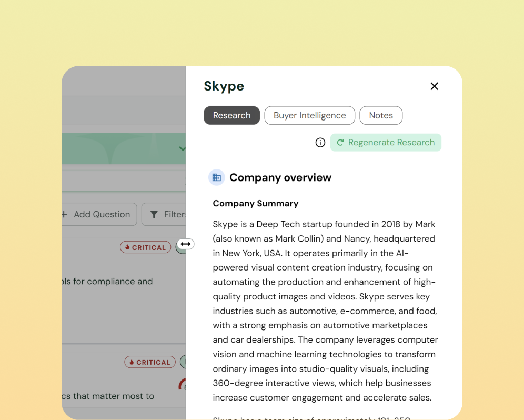
Task: Expand the chevron on the green banner
Action: (182, 148)
